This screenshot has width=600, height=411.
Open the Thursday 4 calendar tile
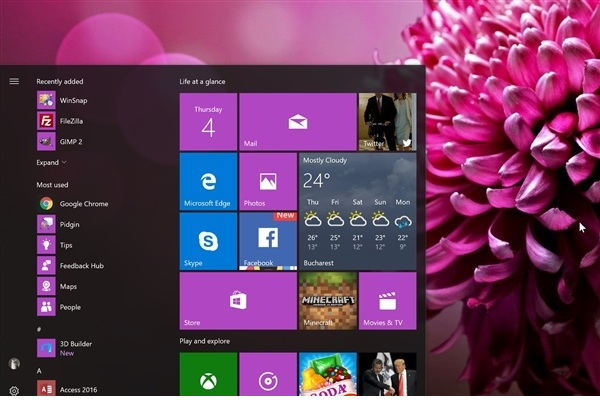point(208,122)
